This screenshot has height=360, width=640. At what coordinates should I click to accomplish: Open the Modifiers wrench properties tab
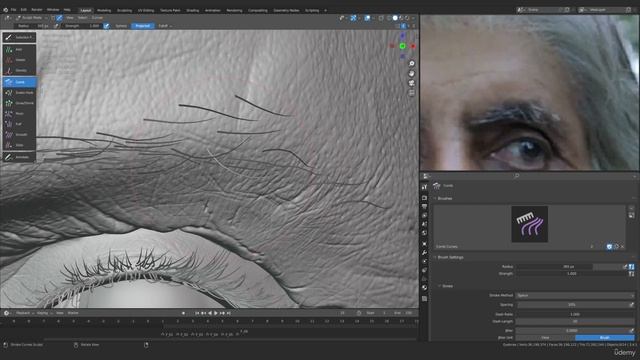click(x=424, y=253)
